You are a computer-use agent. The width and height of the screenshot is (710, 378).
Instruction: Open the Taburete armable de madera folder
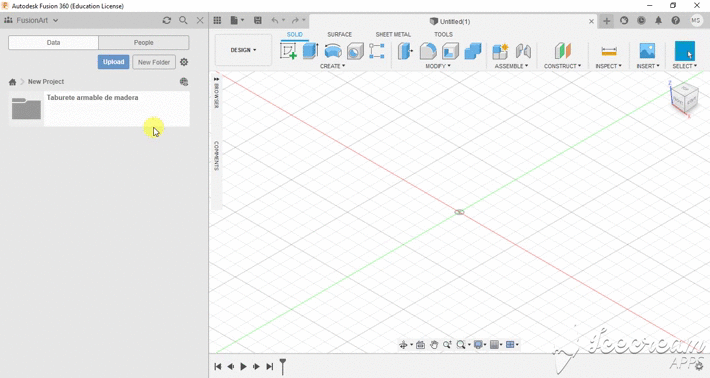coord(99,109)
